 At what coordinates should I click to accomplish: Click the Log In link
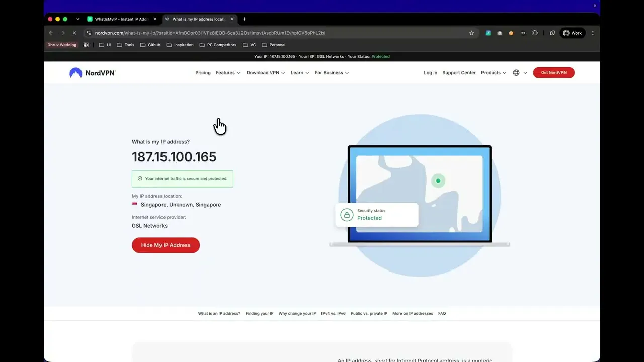point(431,73)
